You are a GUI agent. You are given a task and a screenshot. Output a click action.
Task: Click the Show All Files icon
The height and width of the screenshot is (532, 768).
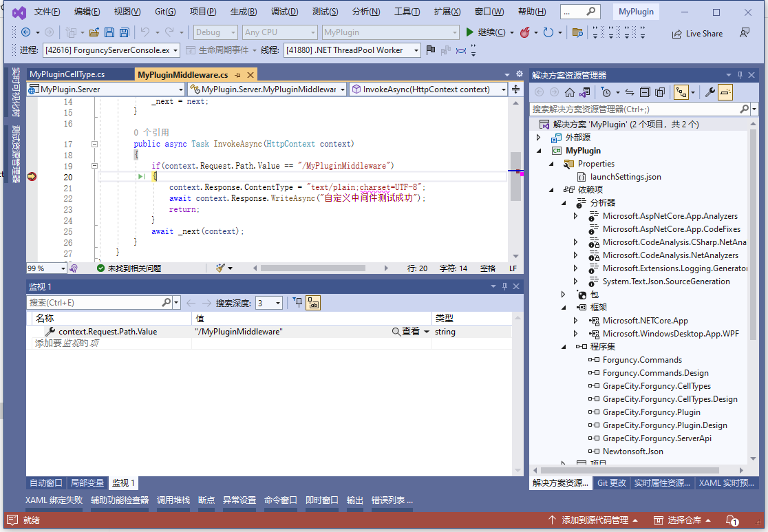point(660,92)
